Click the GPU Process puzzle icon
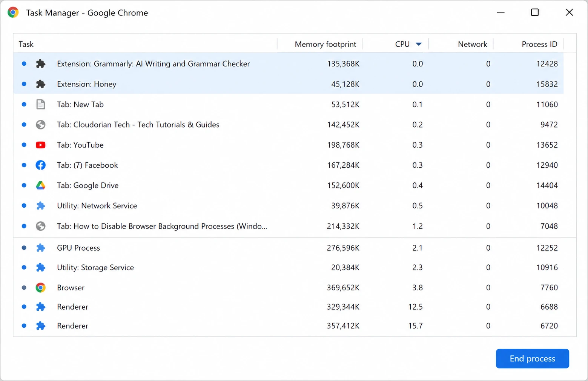This screenshot has height=381, width=588. pyautogui.click(x=41, y=248)
